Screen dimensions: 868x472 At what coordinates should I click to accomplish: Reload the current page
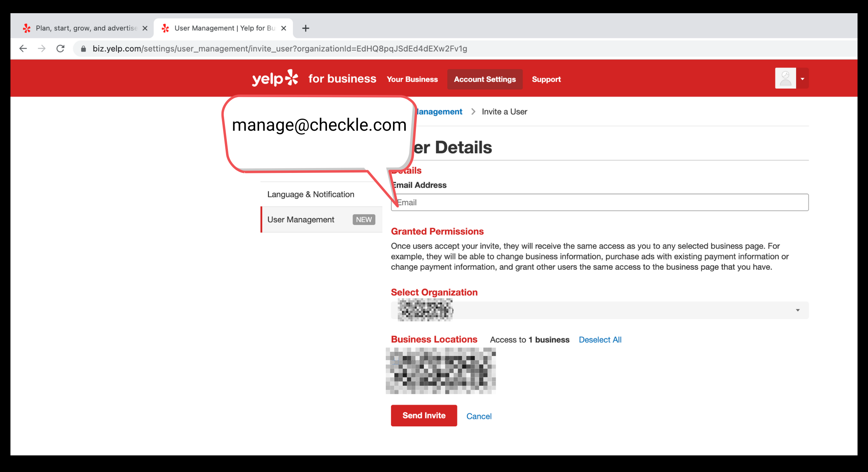point(60,49)
